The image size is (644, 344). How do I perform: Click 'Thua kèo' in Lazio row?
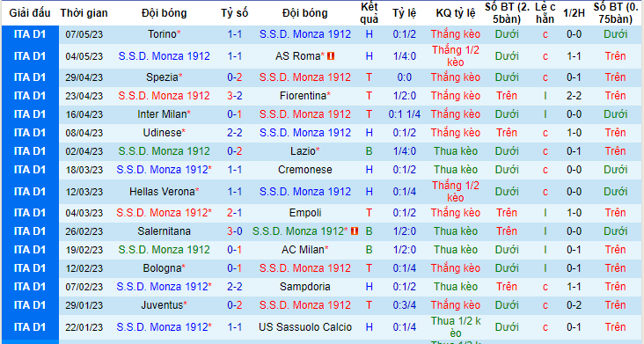pos(456,151)
